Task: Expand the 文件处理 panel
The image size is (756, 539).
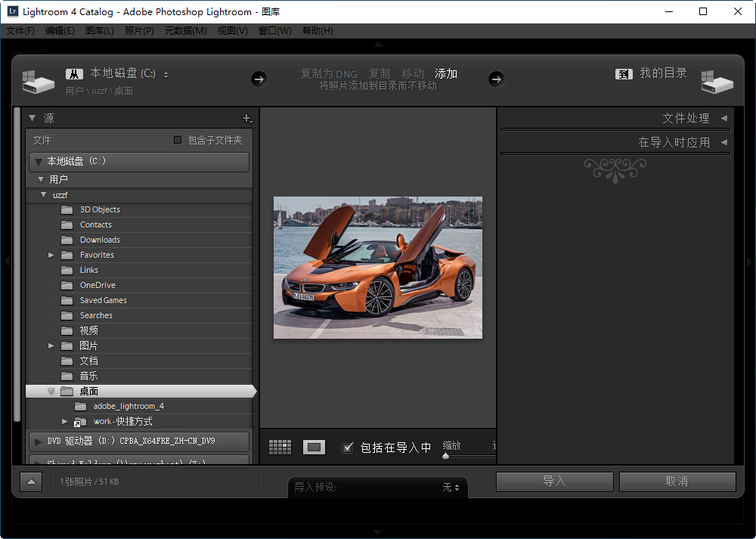Action: [x=723, y=118]
